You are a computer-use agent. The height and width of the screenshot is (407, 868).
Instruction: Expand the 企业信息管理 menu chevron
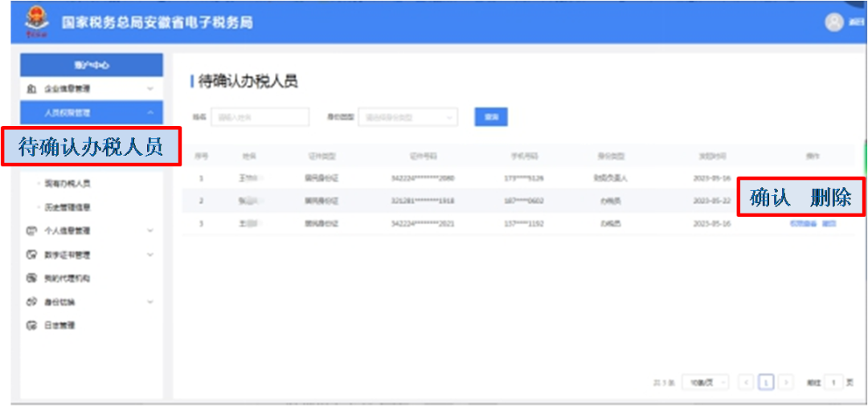150,89
